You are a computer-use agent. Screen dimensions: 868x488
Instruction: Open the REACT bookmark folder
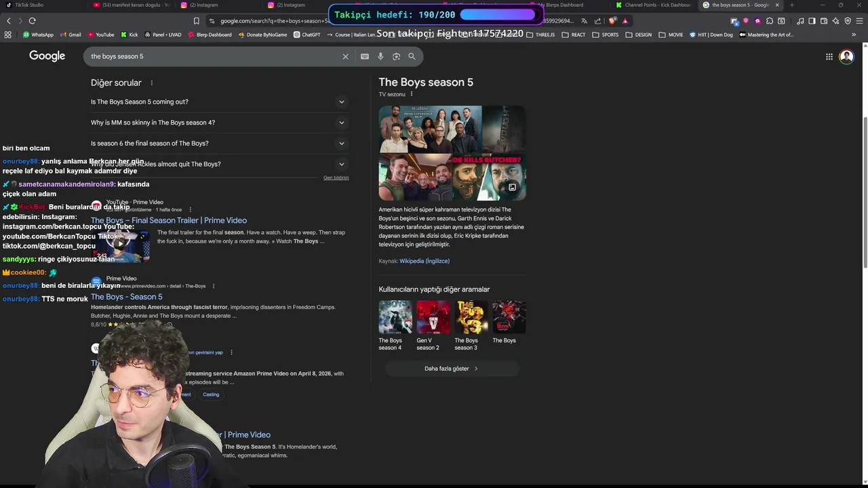[574, 35]
